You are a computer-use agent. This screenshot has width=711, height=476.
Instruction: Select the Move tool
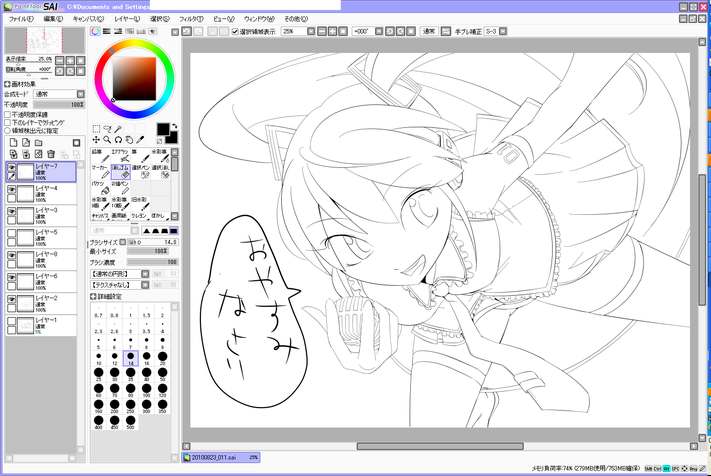point(96,140)
